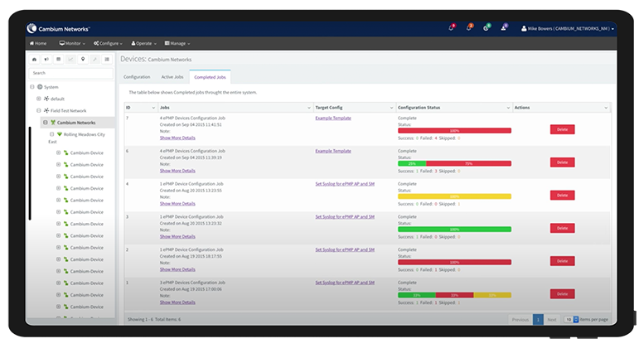
Task: Open the Configuration Status column dropdown
Action: coord(508,108)
